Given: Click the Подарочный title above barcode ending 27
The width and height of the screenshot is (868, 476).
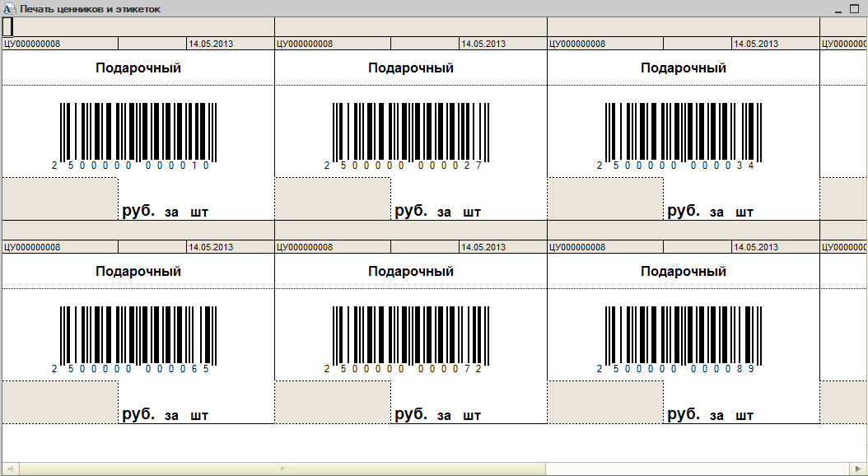Looking at the screenshot, I should pyautogui.click(x=411, y=68).
